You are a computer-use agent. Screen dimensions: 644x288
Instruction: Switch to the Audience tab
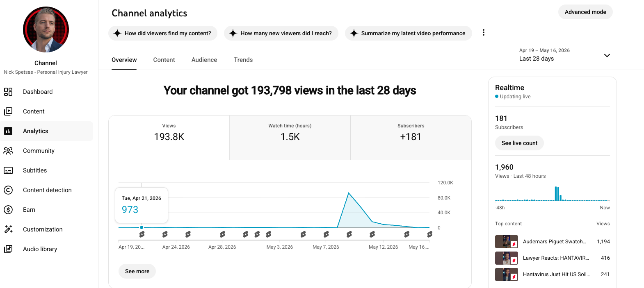[204, 60]
